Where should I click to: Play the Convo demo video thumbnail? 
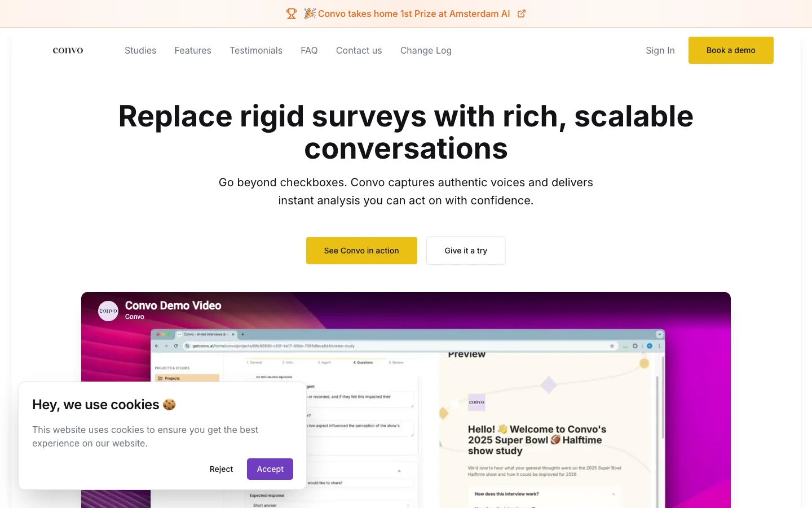(406, 400)
